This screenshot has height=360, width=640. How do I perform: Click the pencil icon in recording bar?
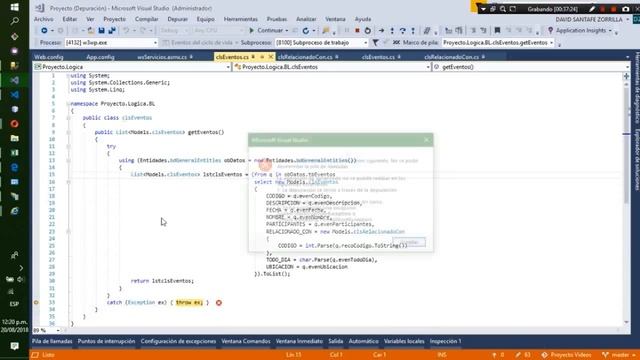point(592,9)
